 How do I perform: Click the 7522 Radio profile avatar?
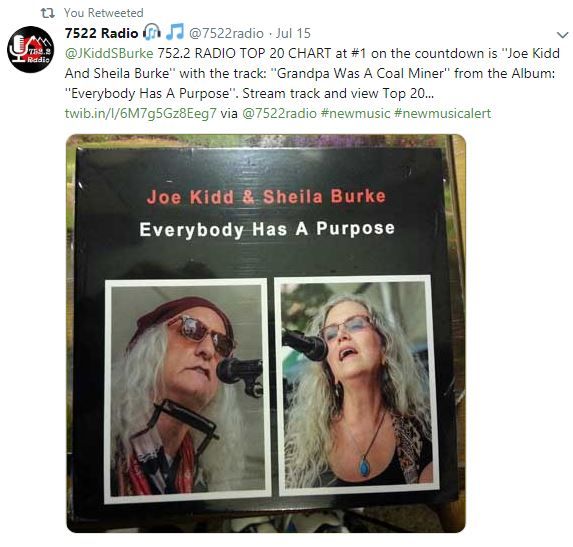31,49
